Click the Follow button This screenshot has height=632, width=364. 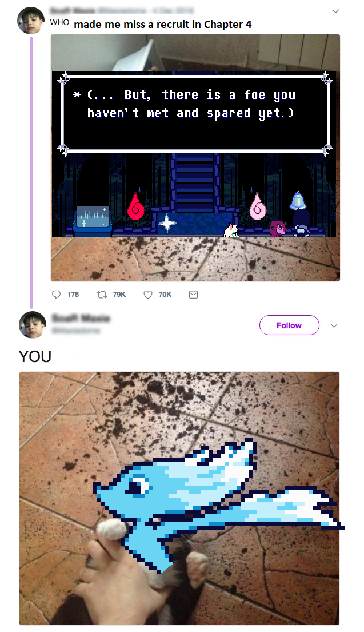coord(289,325)
